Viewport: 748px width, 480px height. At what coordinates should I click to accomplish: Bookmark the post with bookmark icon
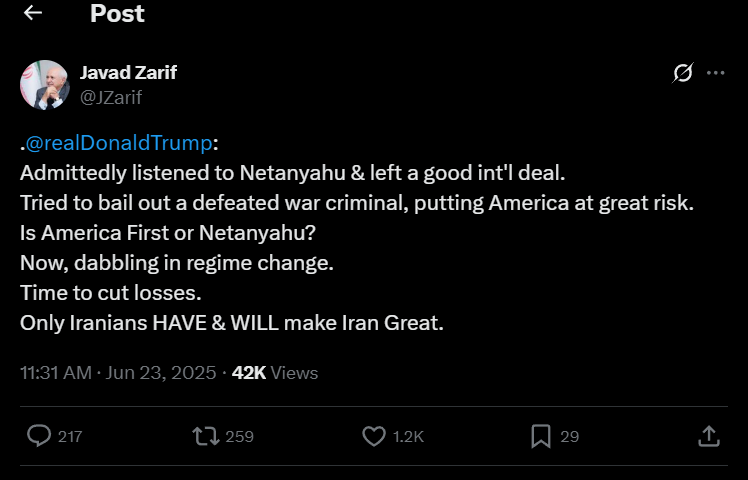coord(541,436)
